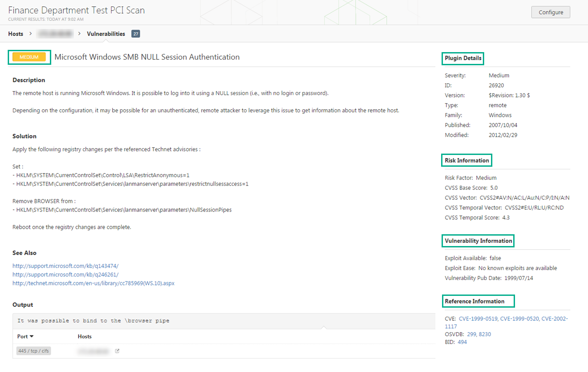Go back to Hosts breadcrumb
This screenshot has height=372, width=588.
click(16, 34)
